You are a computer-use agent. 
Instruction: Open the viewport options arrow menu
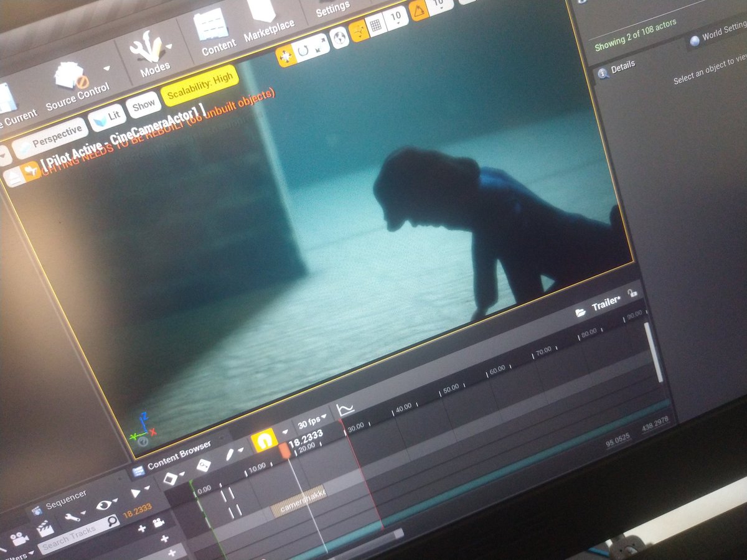(x=4, y=156)
